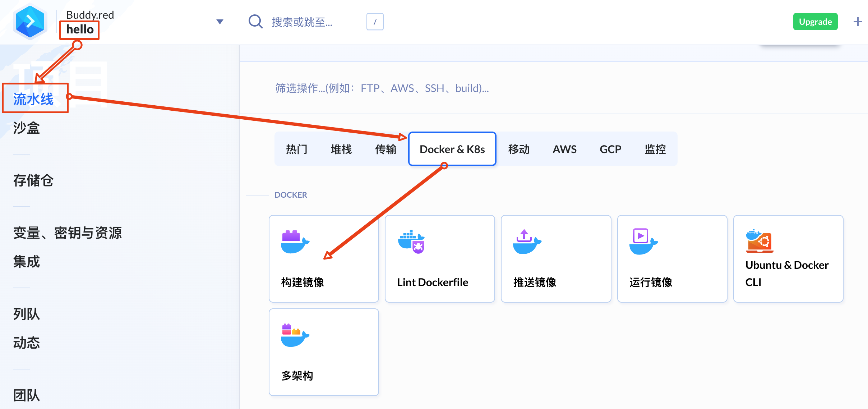Select the 运行镜像 run image action
The width and height of the screenshot is (868, 409).
click(672, 259)
